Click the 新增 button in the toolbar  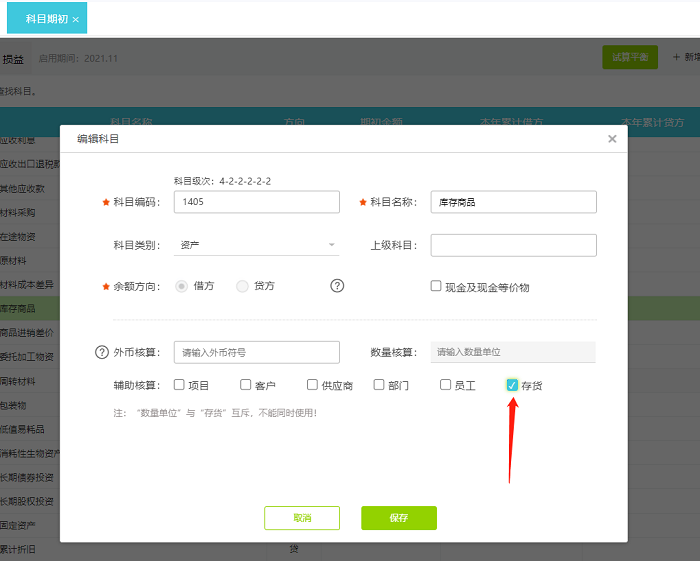pyautogui.click(x=687, y=57)
